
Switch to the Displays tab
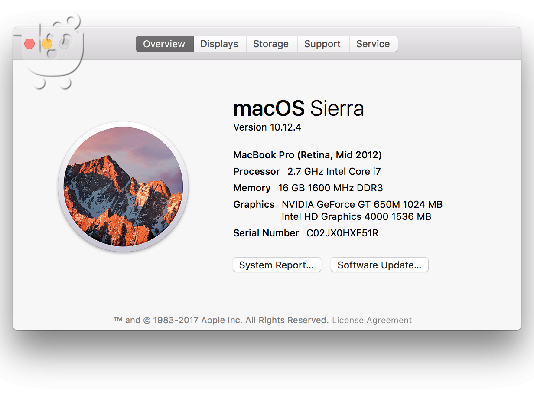[220, 44]
